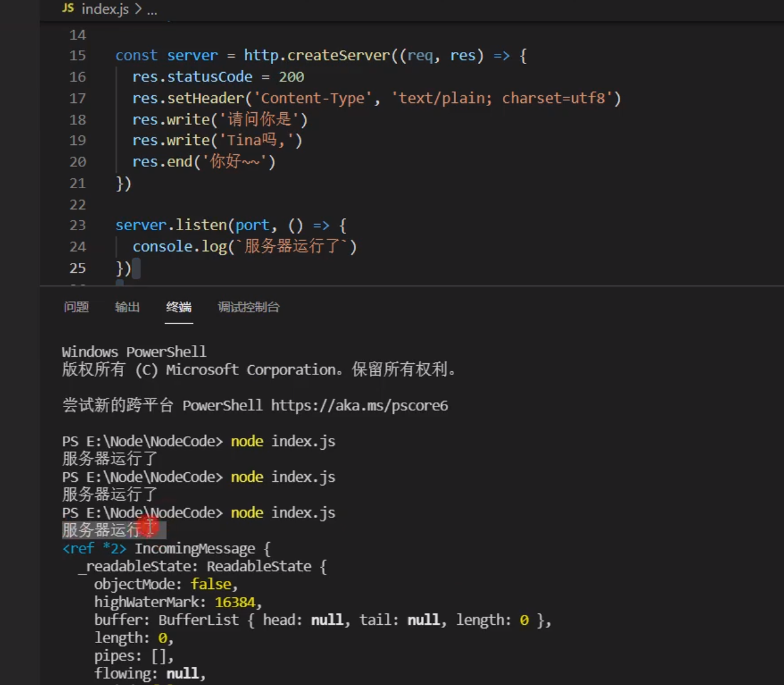Select the 终端 panel tab
Image resolution: width=784 pixels, height=685 pixels.
pyautogui.click(x=179, y=307)
